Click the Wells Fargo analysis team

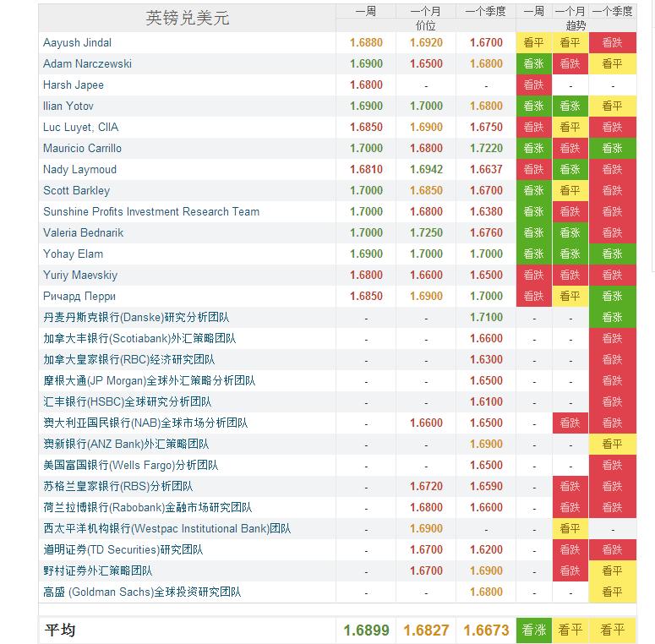point(131,465)
